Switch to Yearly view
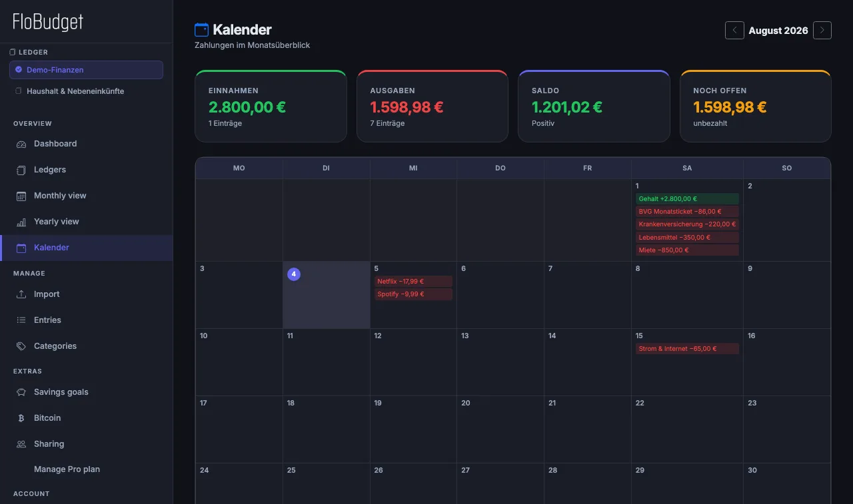The width and height of the screenshot is (853, 504). coord(87,222)
